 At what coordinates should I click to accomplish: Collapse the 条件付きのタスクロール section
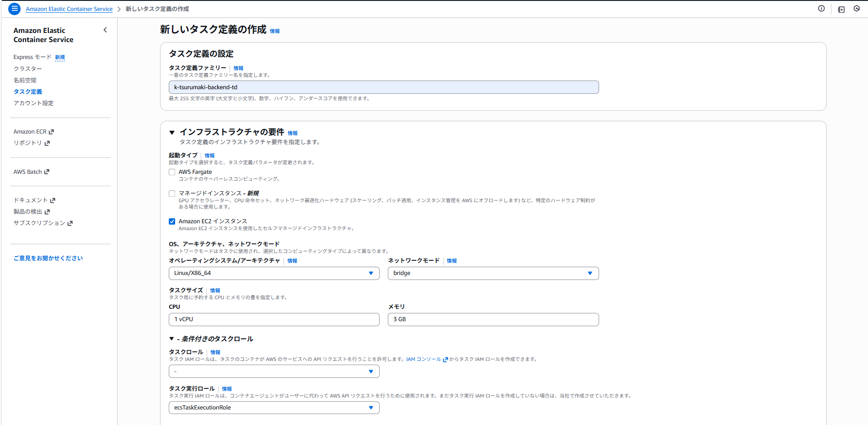coord(171,339)
